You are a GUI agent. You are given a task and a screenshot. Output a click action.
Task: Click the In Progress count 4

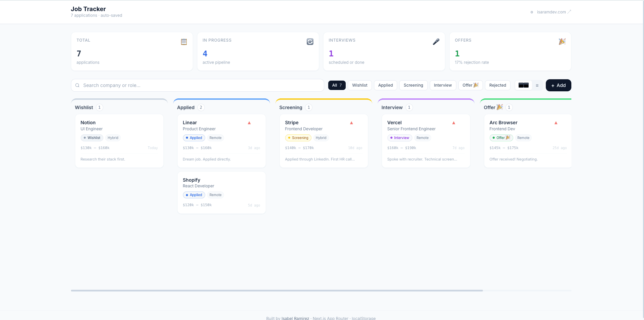[205, 53]
